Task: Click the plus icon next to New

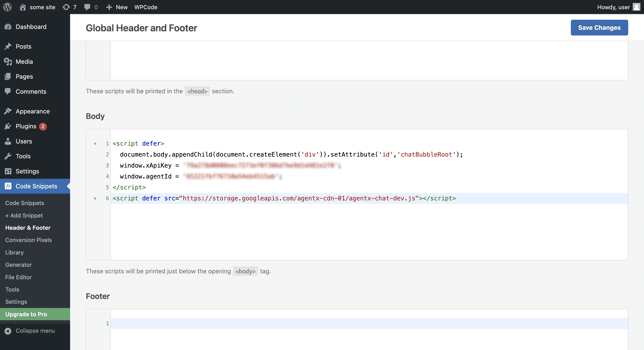Action: coord(109,7)
